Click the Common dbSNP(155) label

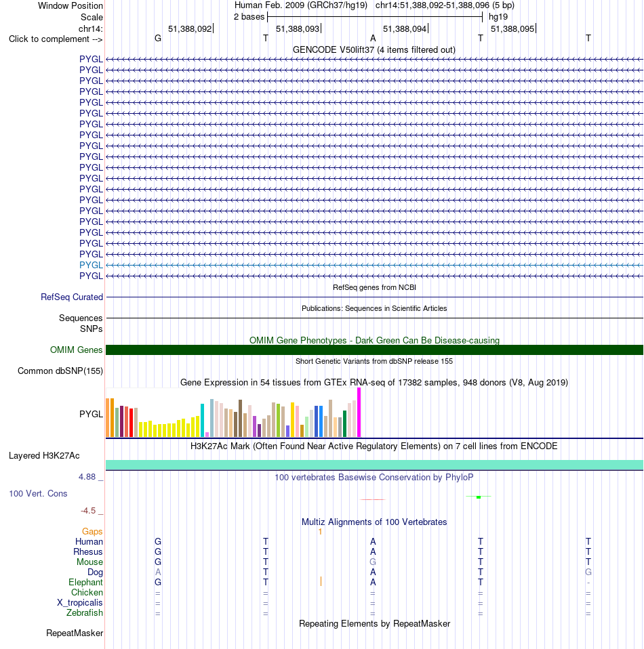(x=60, y=371)
